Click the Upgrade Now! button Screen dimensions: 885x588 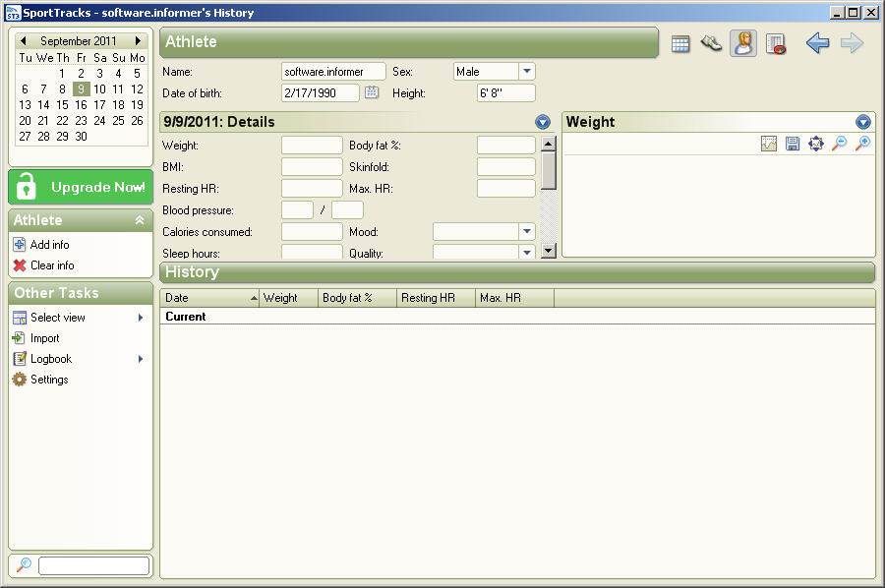click(x=81, y=187)
